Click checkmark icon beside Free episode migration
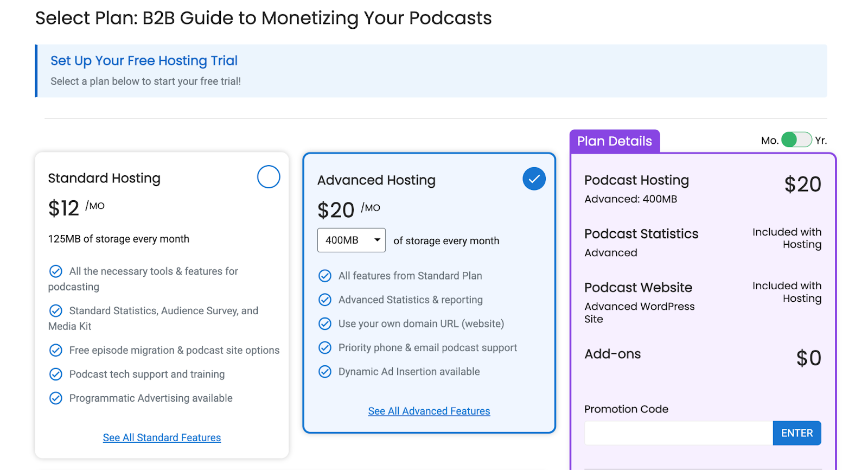 coord(56,351)
